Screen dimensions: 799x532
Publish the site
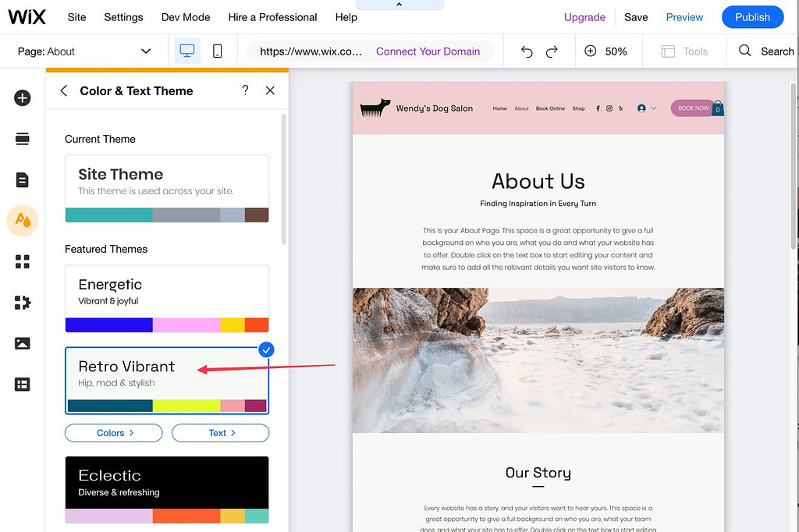(751, 16)
